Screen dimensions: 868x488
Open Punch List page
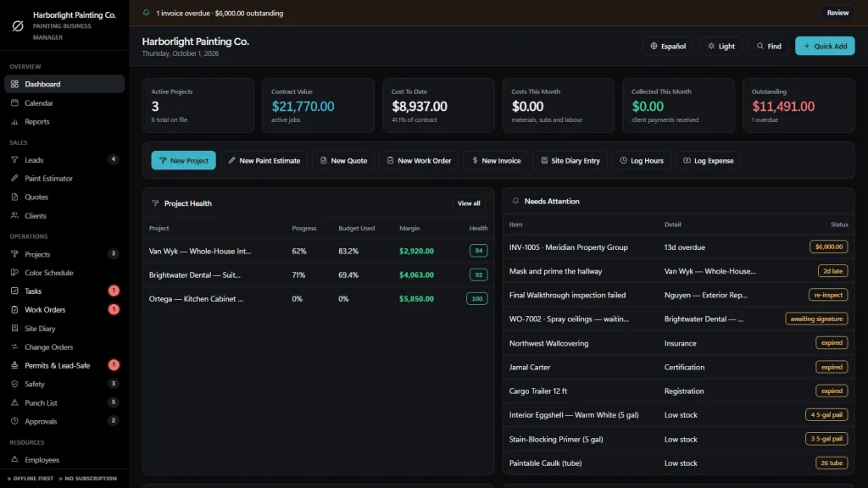coord(64,402)
